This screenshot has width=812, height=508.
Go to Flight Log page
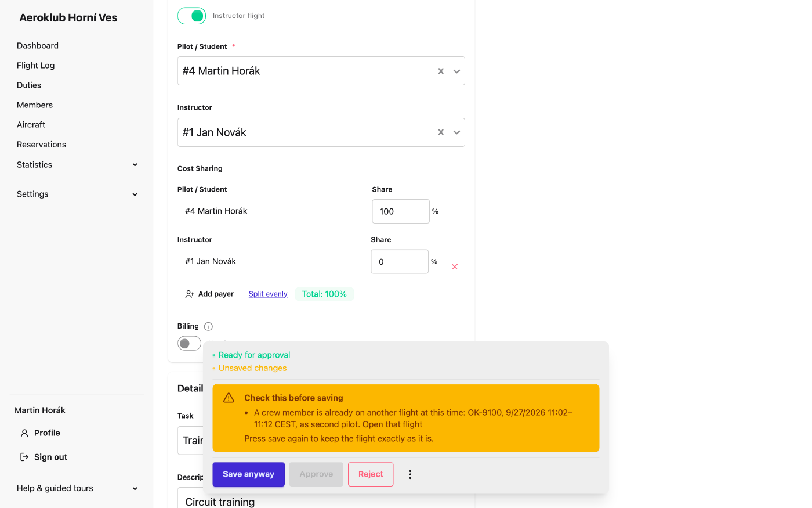pyautogui.click(x=36, y=66)
